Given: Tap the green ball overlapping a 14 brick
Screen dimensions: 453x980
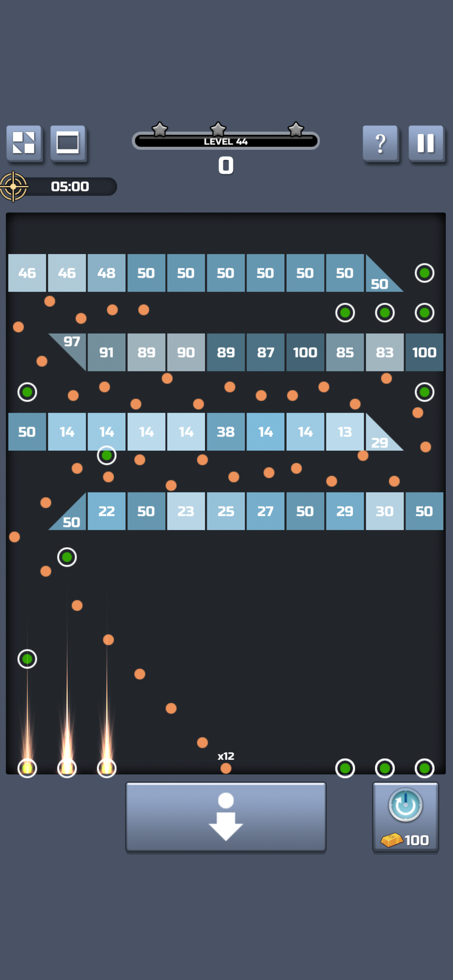Looking at the screenshot, I should coord(107,455).
